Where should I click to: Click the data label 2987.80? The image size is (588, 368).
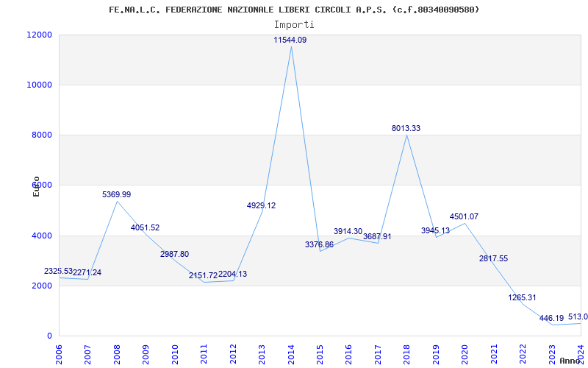[174, 254]
